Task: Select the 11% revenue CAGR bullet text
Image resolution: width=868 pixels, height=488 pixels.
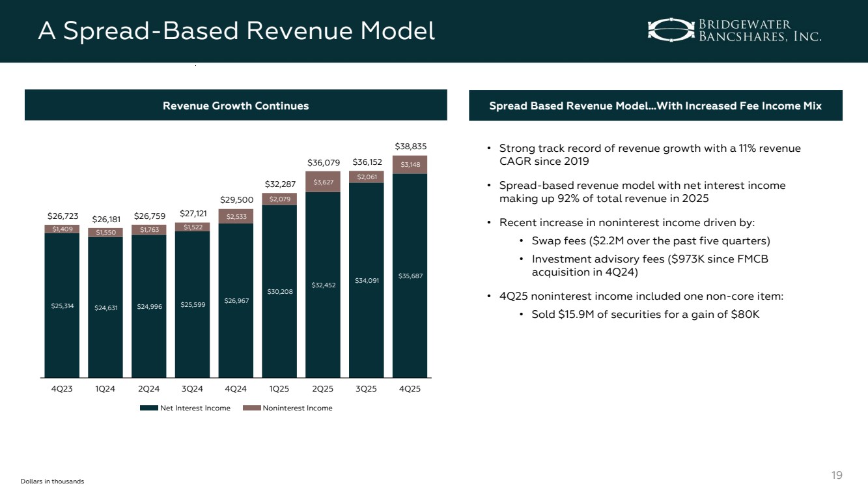Action: [x=649, y=154]
